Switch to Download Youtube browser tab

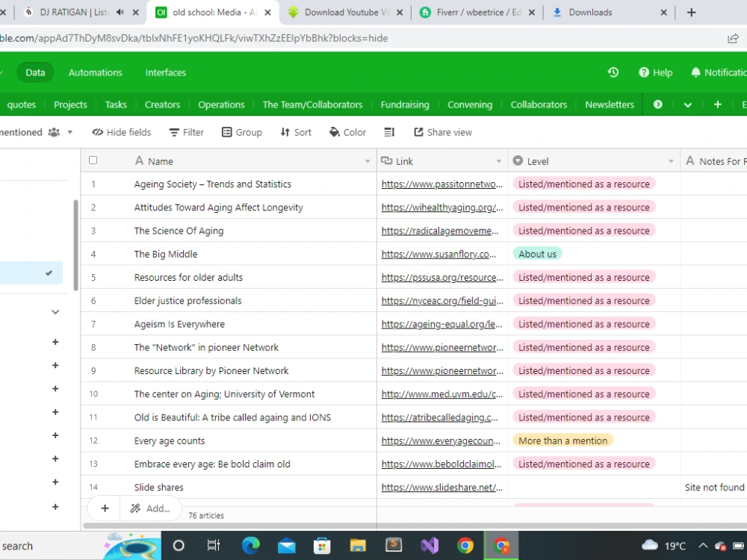pos(347,13)
